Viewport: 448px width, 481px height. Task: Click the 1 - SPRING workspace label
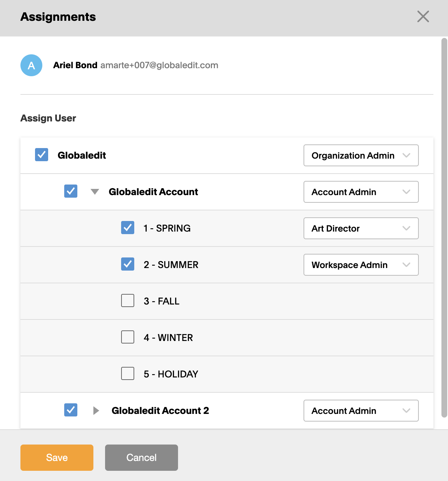(167, 228)
